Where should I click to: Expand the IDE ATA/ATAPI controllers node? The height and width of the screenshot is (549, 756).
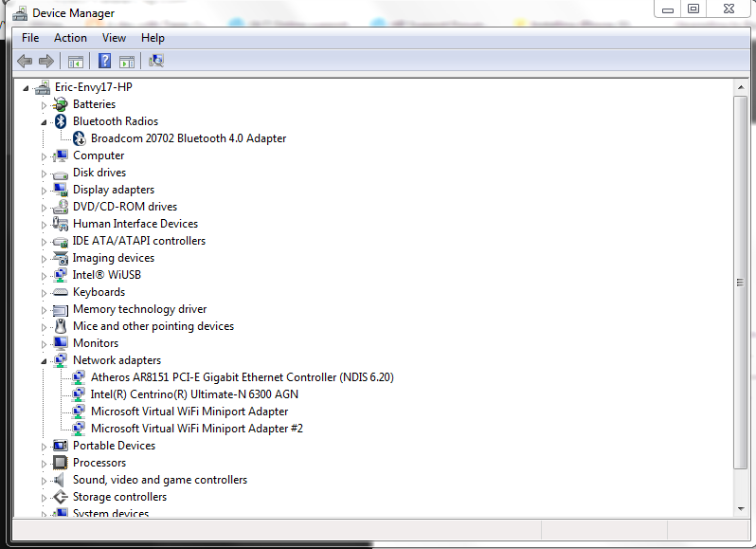tap(44, 242)
